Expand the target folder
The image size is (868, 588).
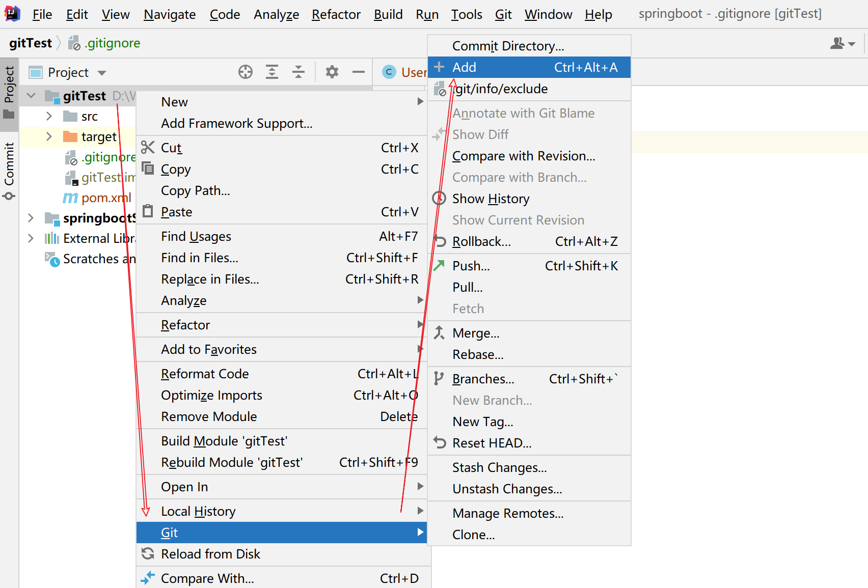pos(49,137)
